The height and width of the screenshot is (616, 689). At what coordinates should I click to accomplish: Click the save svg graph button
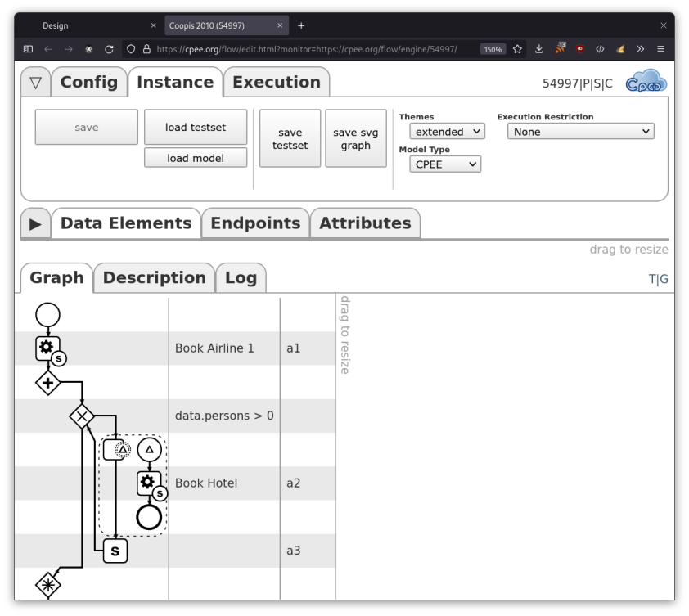click(356, 138)
